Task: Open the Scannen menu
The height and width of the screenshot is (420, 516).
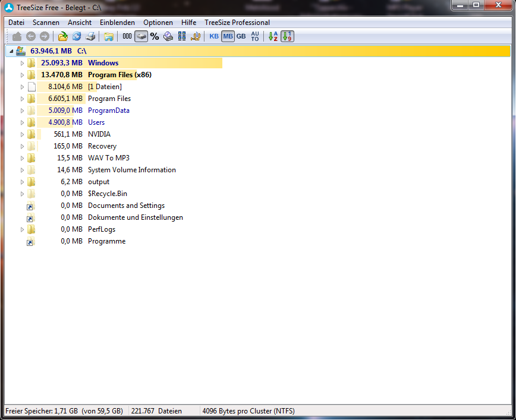Action: tap(46, 23)
